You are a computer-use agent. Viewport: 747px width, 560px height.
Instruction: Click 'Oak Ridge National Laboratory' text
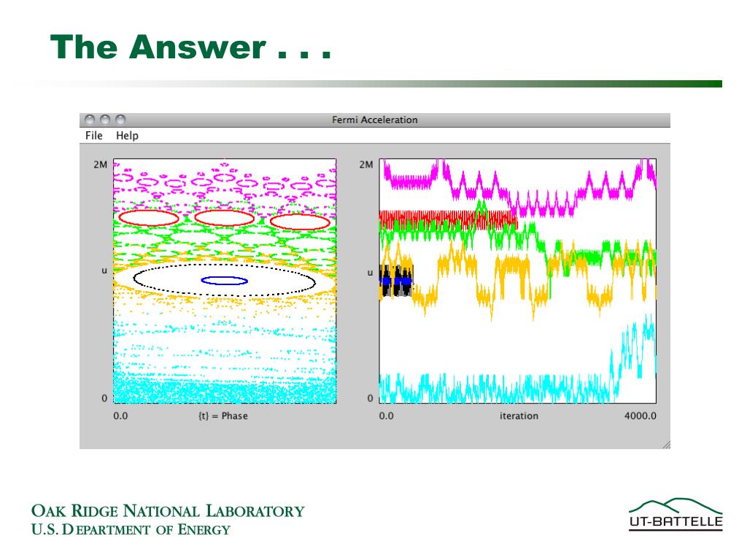(168, 511)
